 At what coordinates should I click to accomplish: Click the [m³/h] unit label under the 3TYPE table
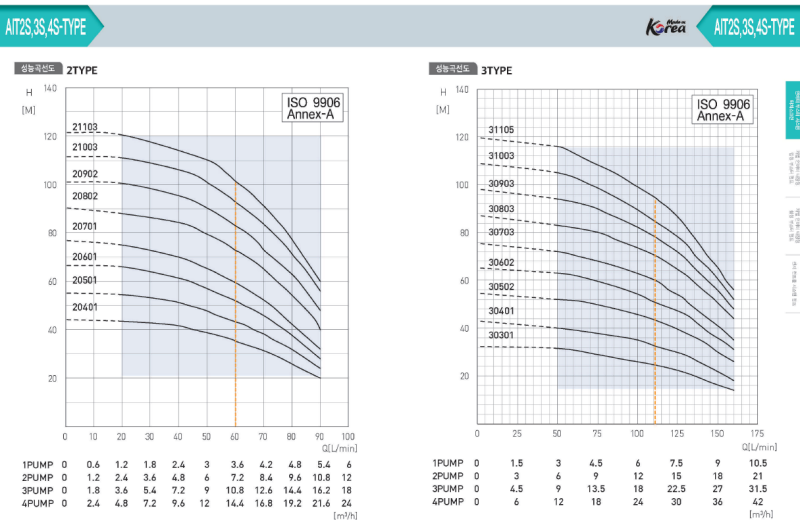[761, 514]
